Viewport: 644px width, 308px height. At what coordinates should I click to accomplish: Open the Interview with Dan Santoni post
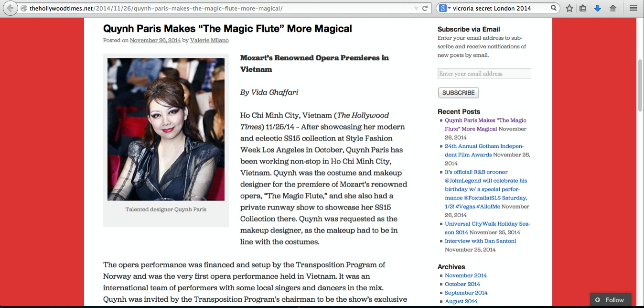(480, 241)
